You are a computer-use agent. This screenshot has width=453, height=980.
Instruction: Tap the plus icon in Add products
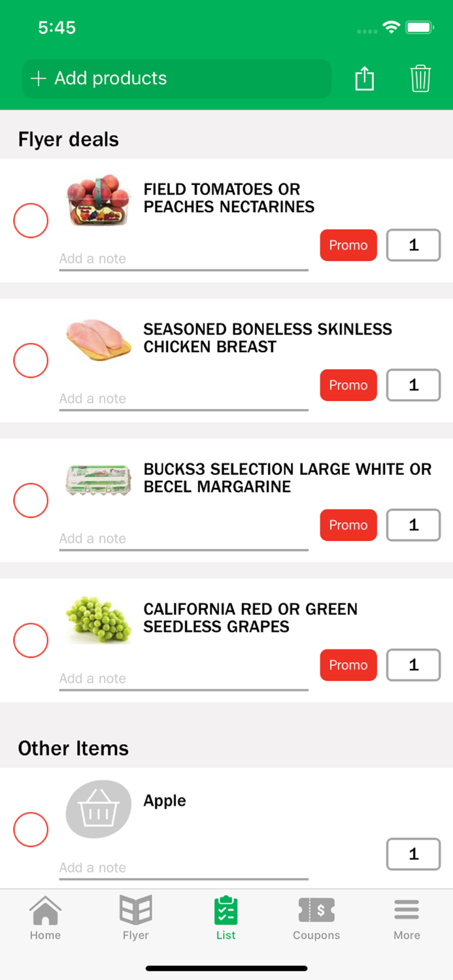tap(38, 78)
